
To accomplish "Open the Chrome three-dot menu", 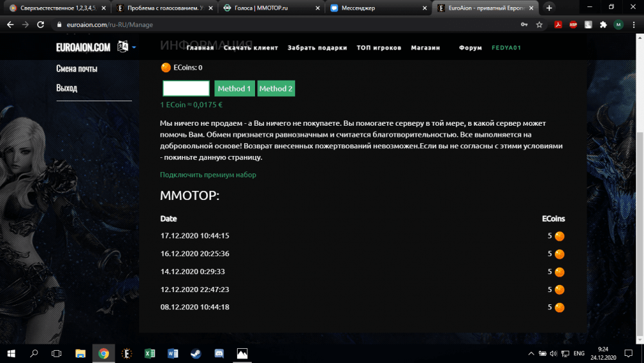I will click(x=634, y=25).
